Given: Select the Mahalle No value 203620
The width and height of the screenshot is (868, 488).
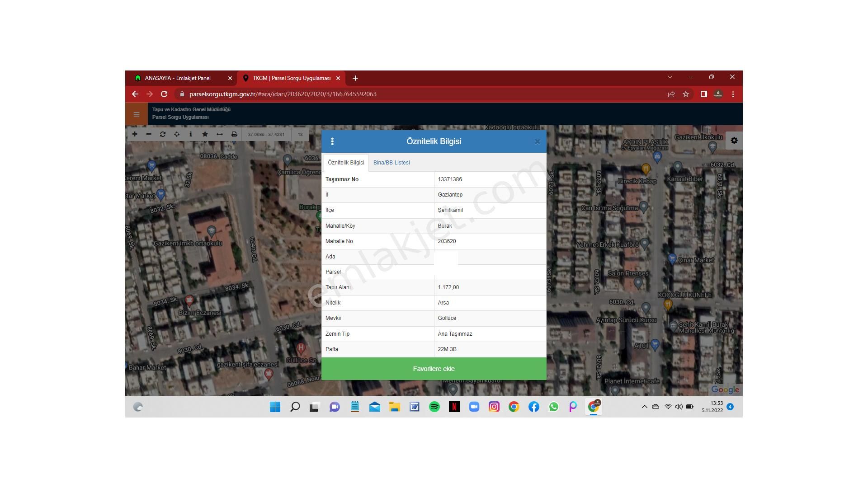Looking at the screenshot, I should point(447,241).
